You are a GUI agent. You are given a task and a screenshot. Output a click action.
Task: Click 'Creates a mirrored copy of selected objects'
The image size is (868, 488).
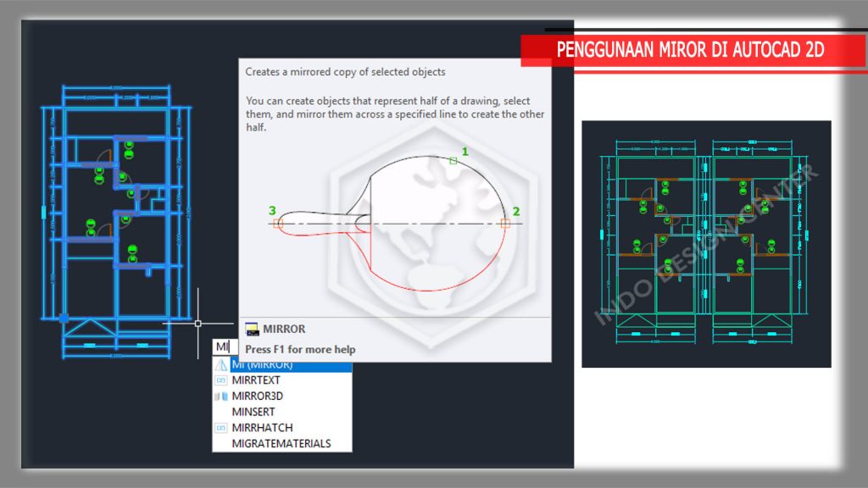click(346, 72)
